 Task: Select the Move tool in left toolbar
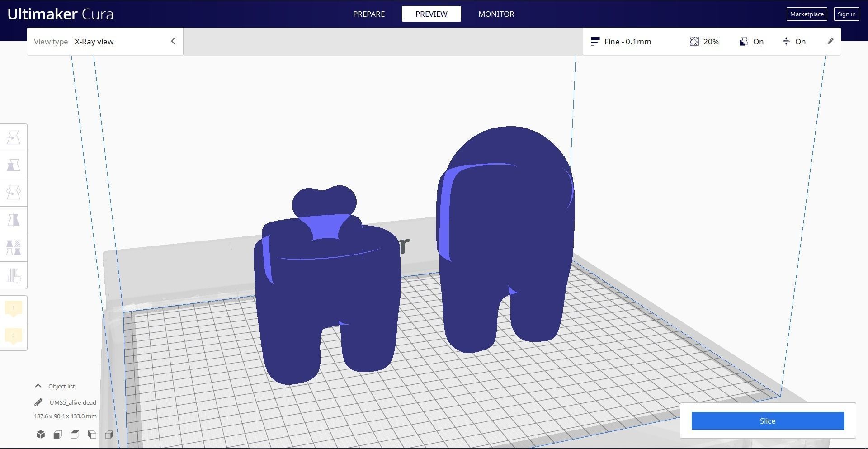(x=14, y=137)
